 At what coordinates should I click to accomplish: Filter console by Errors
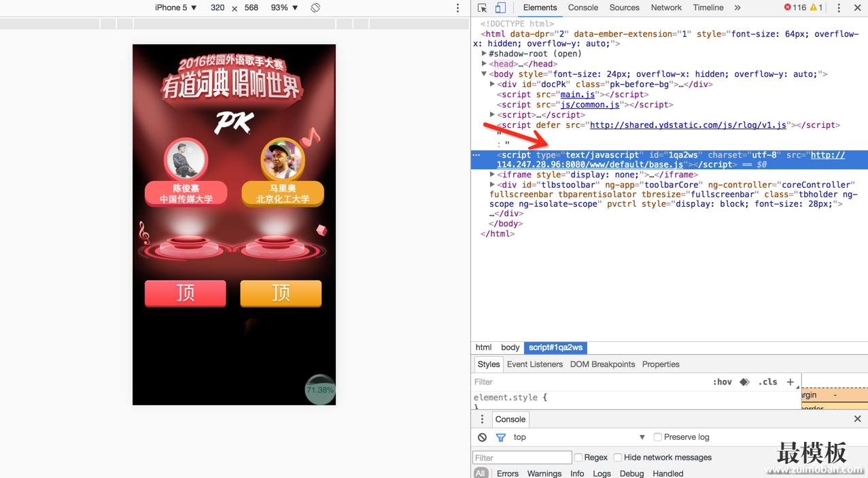coord(508,473)
